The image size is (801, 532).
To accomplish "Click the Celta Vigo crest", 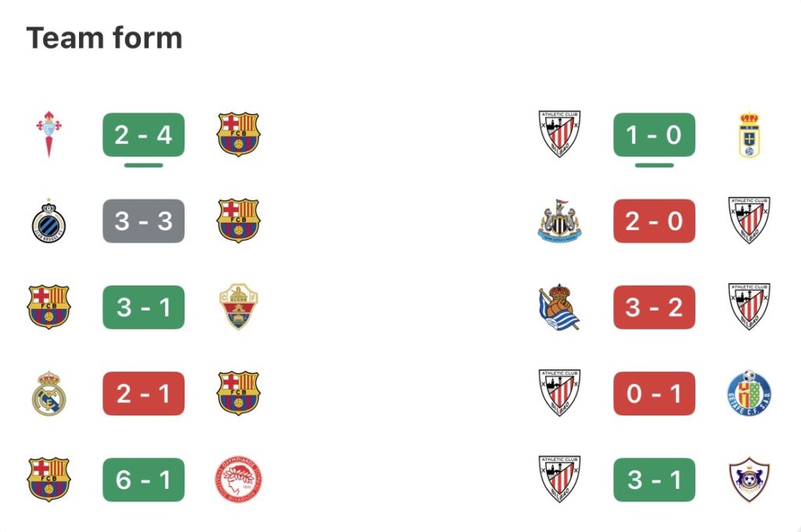I will click(x=49, y=135).
